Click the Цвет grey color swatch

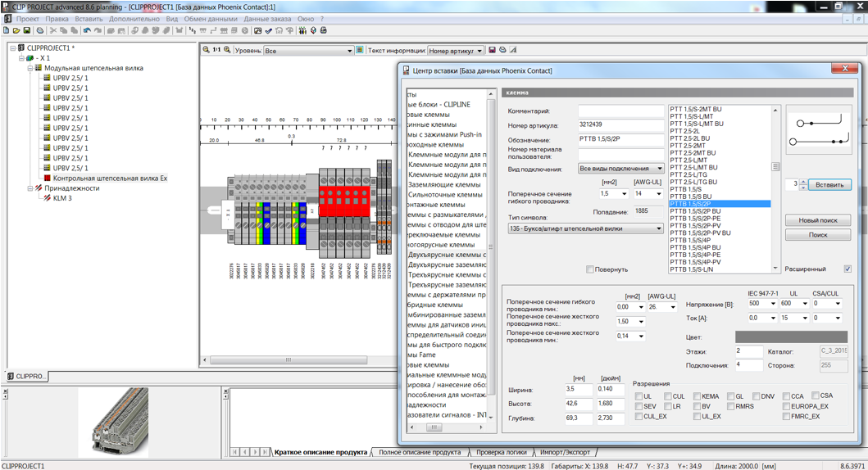[x=791, y=337]
